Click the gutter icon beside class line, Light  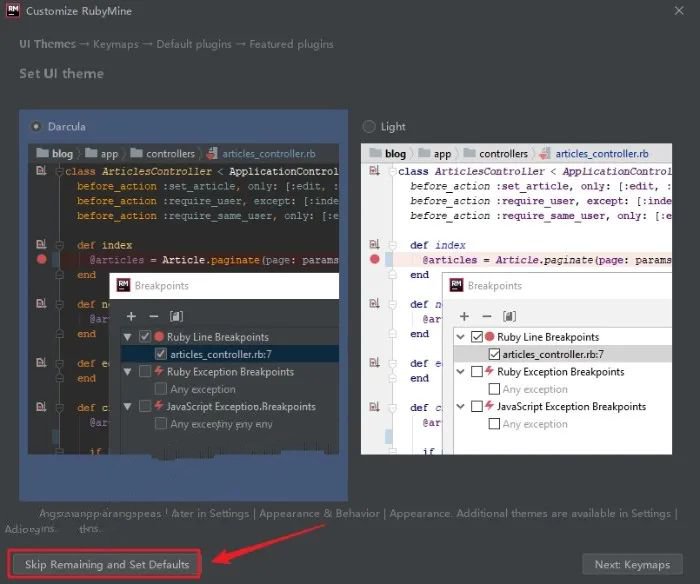pos(374,170)
